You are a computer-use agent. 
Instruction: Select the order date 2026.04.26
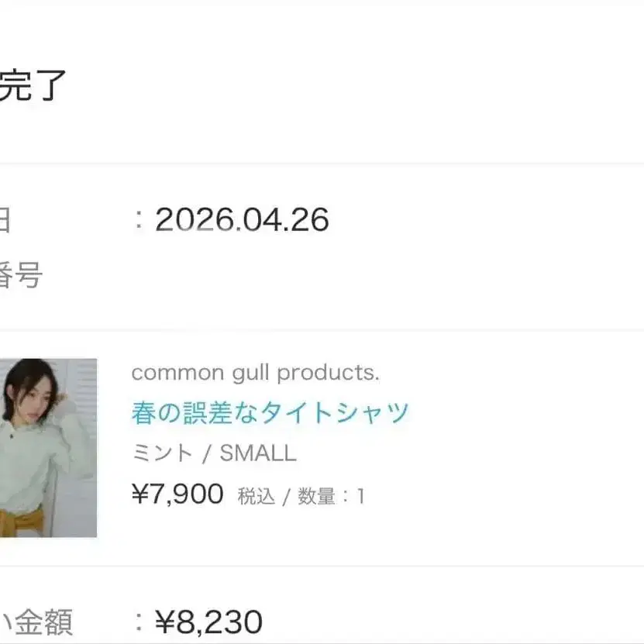click(x=242, y=220)
